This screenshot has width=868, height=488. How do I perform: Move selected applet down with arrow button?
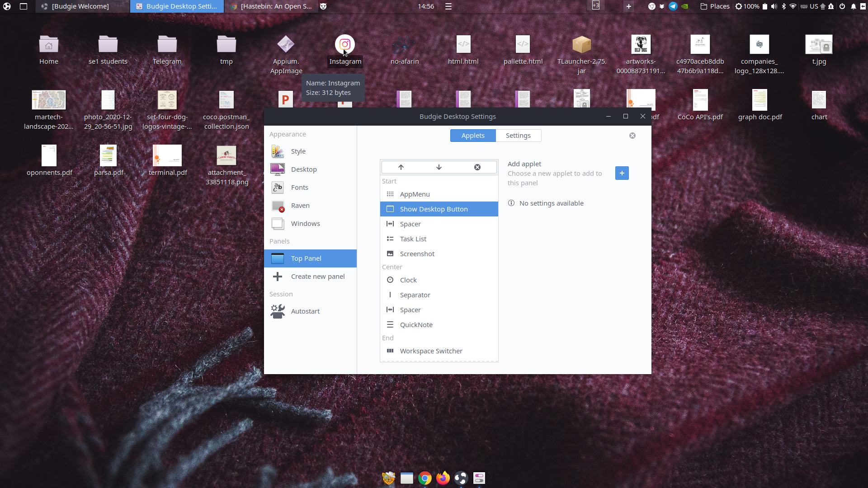pos(439,167)
